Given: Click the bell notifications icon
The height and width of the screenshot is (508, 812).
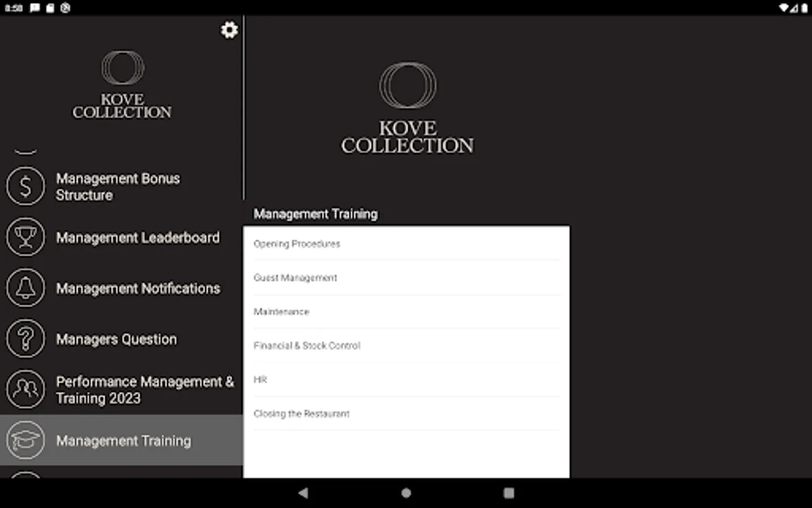Looking at the screenshot, I should click(x=25, y=288).
